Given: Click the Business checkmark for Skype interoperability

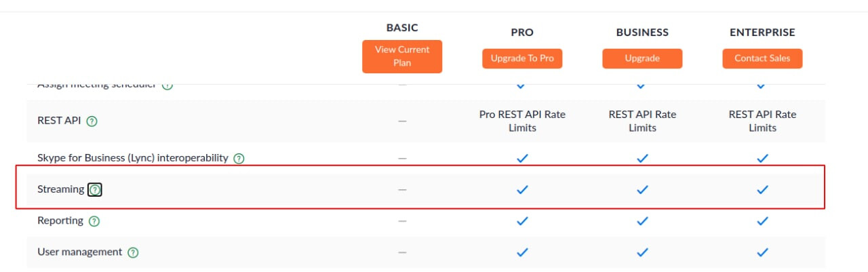Looking at the screenshot, I should (642, 159).
